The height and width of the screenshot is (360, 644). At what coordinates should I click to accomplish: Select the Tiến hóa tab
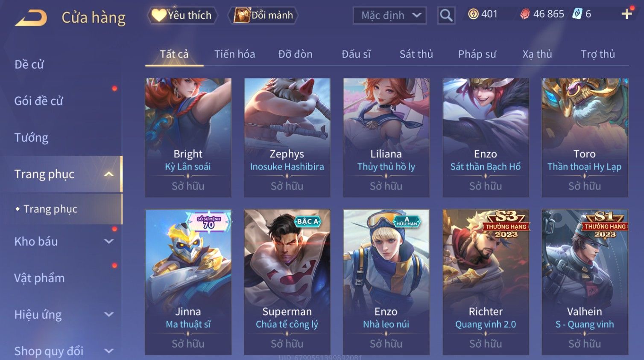pos(234,54)
